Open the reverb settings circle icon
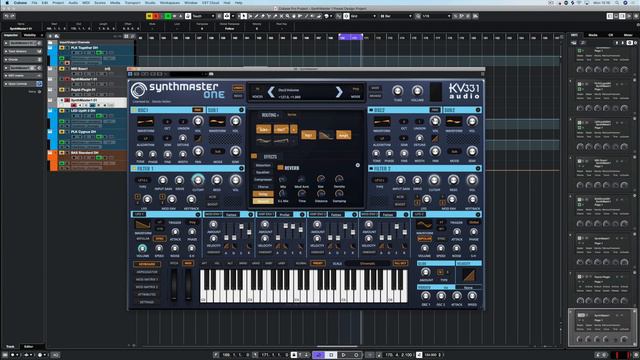The image size is (640, 360). click(x=358, y=165)
